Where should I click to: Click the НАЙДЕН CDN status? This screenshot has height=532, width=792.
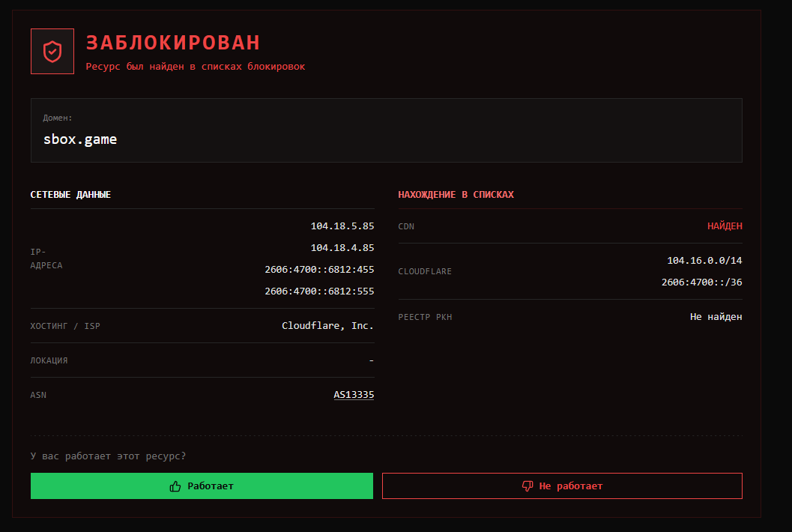tap(725, 226)
